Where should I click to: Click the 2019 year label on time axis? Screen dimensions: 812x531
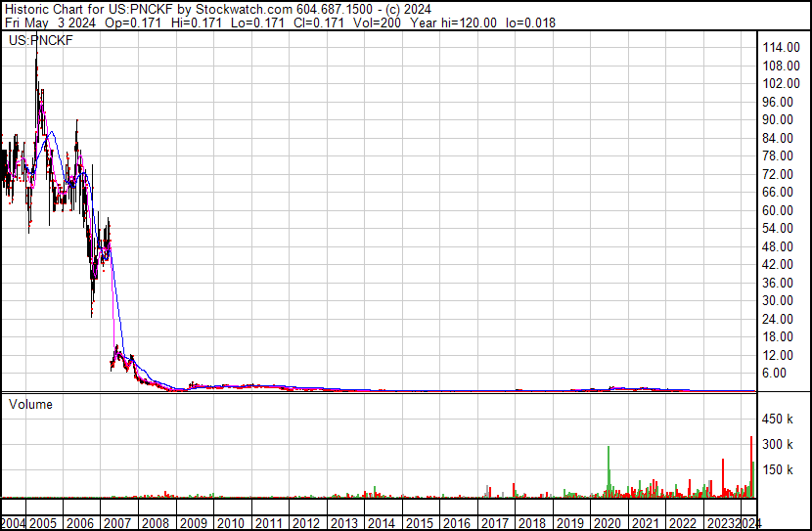coord(570,523)
